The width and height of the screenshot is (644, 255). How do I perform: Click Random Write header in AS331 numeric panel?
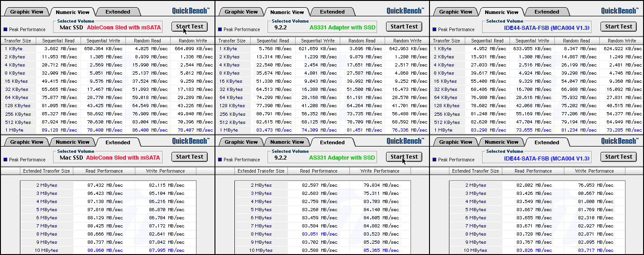[x=407, y=41]
